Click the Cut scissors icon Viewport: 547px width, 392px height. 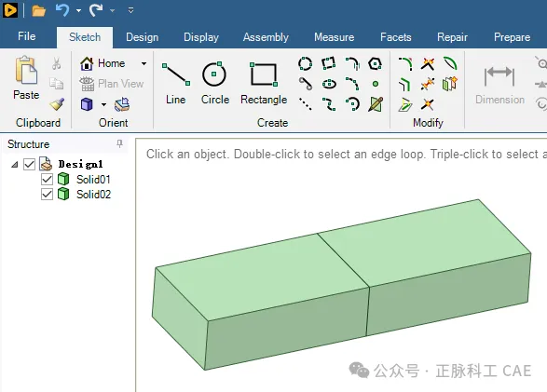pos(56,63)
